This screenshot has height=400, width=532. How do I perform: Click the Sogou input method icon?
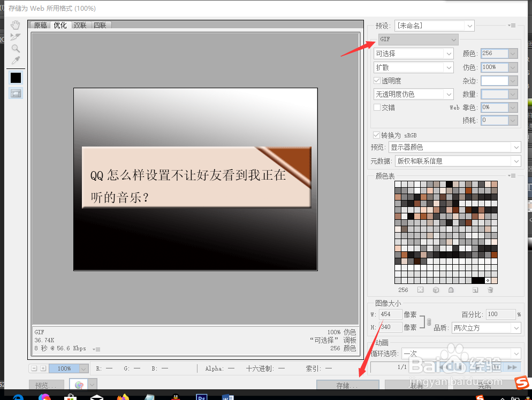[522, 383]
